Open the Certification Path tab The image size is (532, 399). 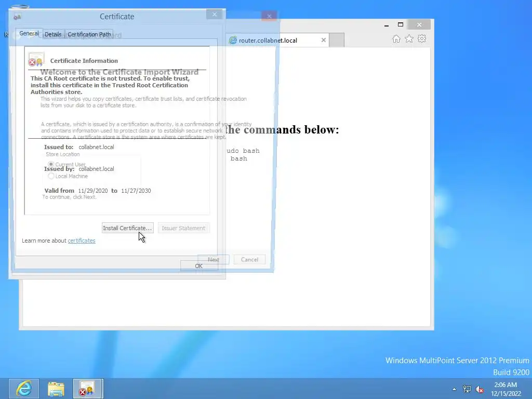tap(89, 34)
